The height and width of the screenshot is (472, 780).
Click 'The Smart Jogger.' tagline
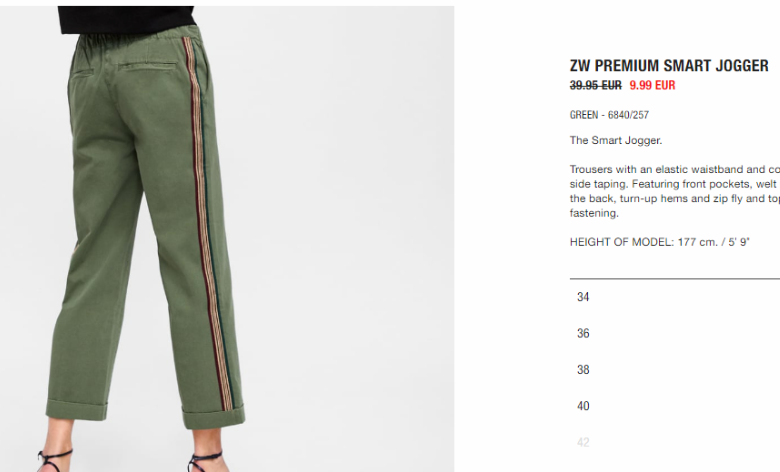point(616,140)
